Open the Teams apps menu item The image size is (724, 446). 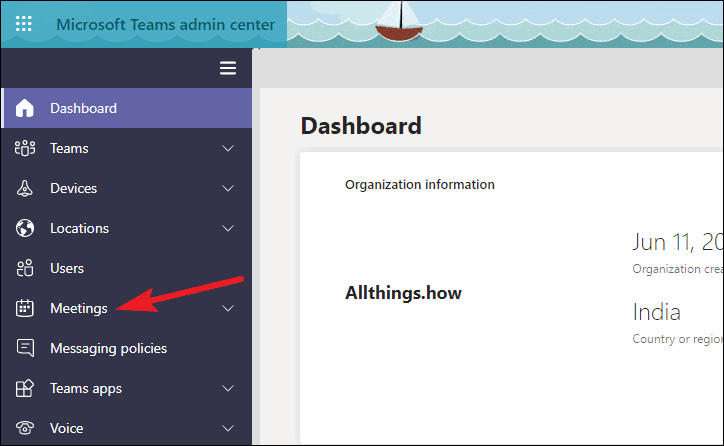[x=127, y=388]
